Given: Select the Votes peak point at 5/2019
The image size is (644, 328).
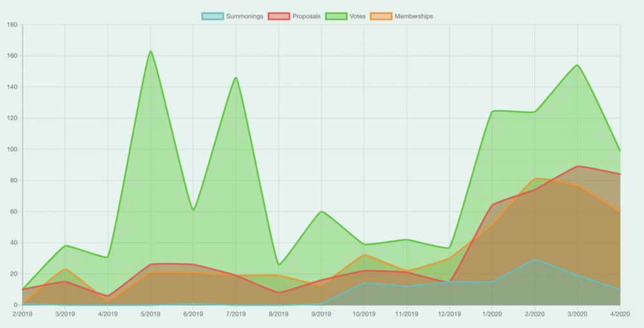Looking at the screenshot, I should 150,51.
